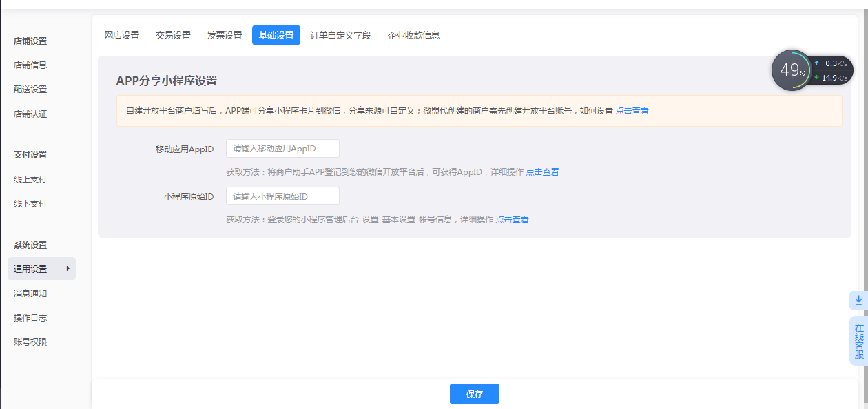Open the 企业收款信息 tab
The width and height of the screenshot is (868, 409).
tap(413, 35)
